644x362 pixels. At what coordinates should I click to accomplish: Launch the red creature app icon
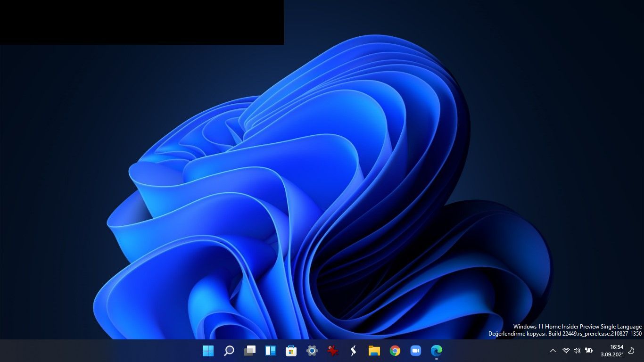[x=333, y=351]
